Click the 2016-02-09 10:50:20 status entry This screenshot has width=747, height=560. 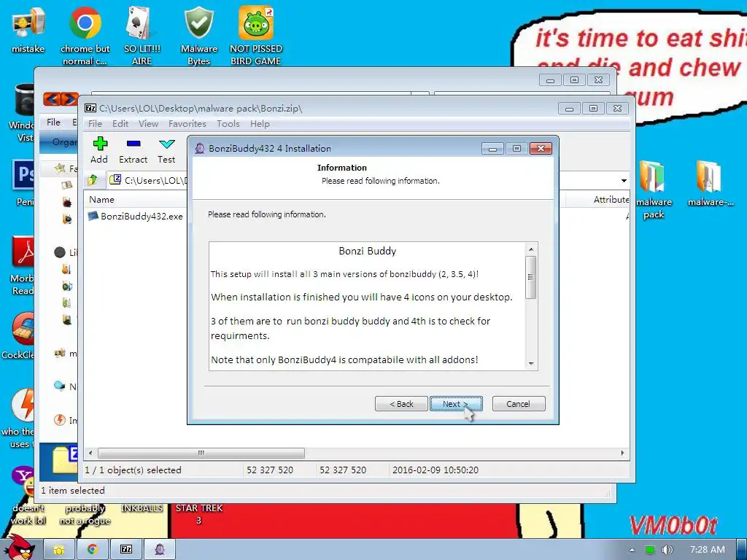coord(436,470)
